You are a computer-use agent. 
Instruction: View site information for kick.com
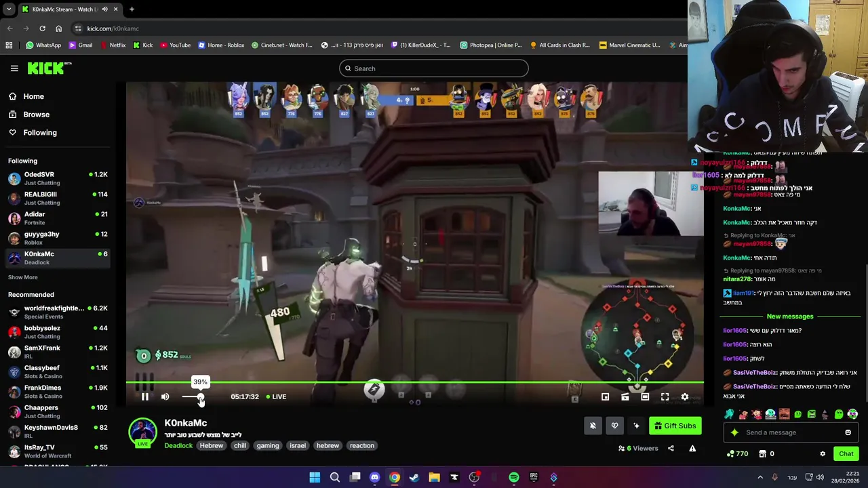tap(79, 28)
